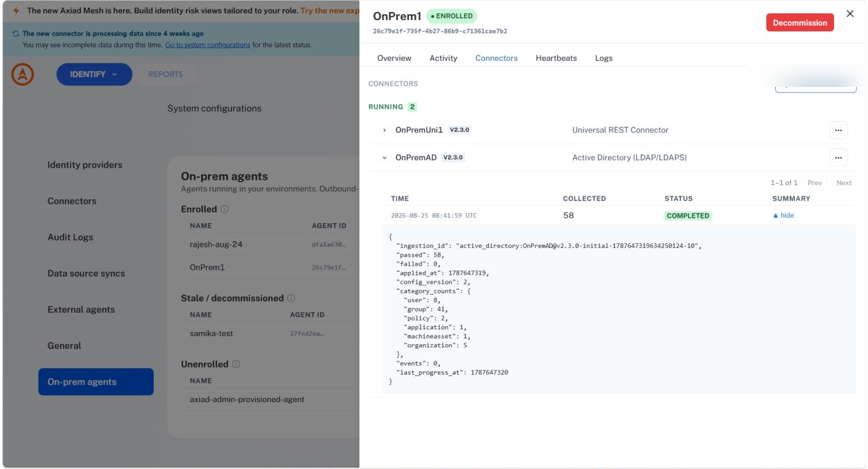Open Audit Logs in sidebar

(x=70, y=237)
